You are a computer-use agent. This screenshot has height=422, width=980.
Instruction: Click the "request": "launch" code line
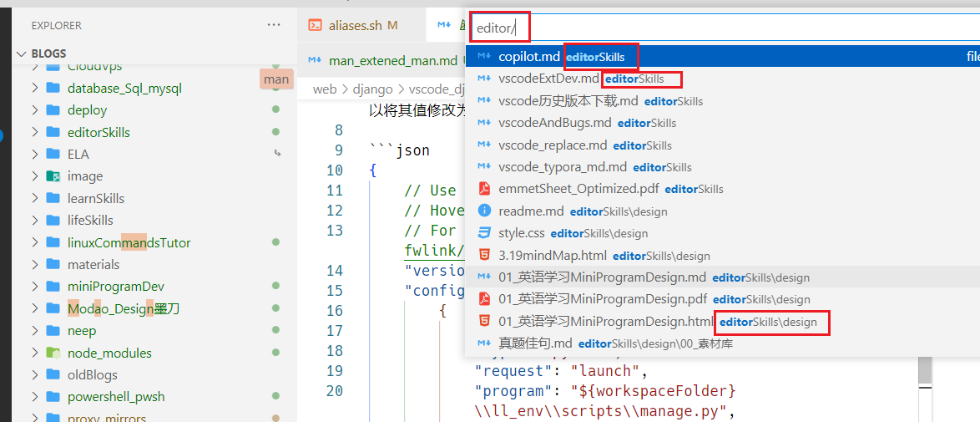[x=560, y=371]
